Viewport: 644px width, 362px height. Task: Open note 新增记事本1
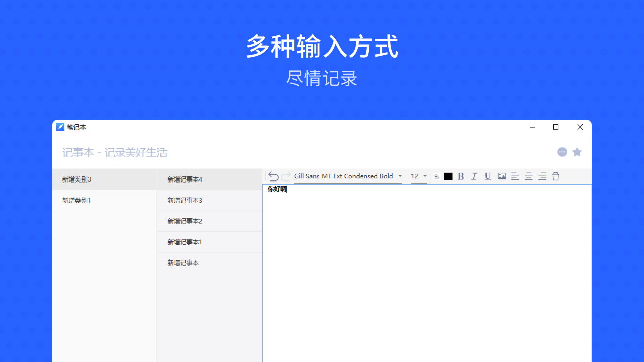(209, 242)
